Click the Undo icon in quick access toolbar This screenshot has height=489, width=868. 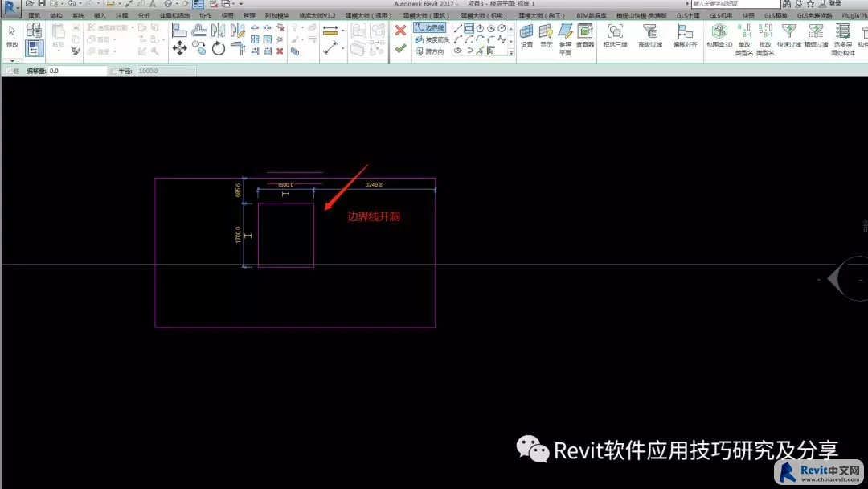tap(72, 3)
